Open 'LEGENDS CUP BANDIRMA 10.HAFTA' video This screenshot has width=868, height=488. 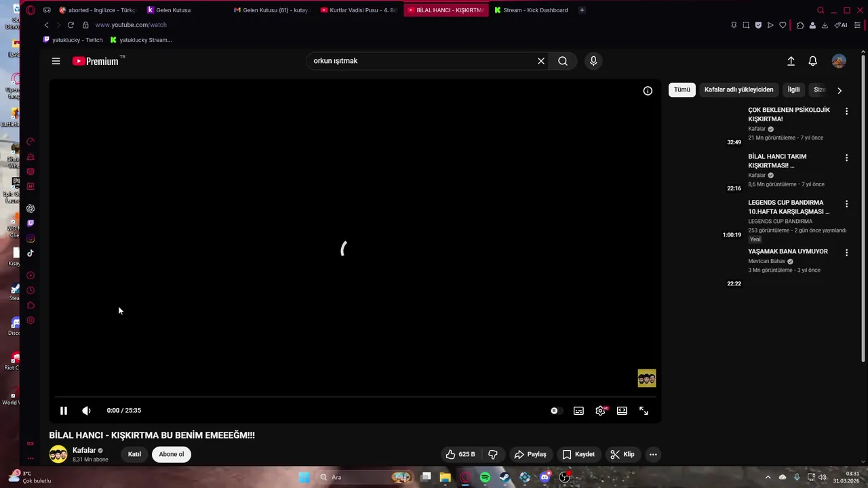pos(789,207)
